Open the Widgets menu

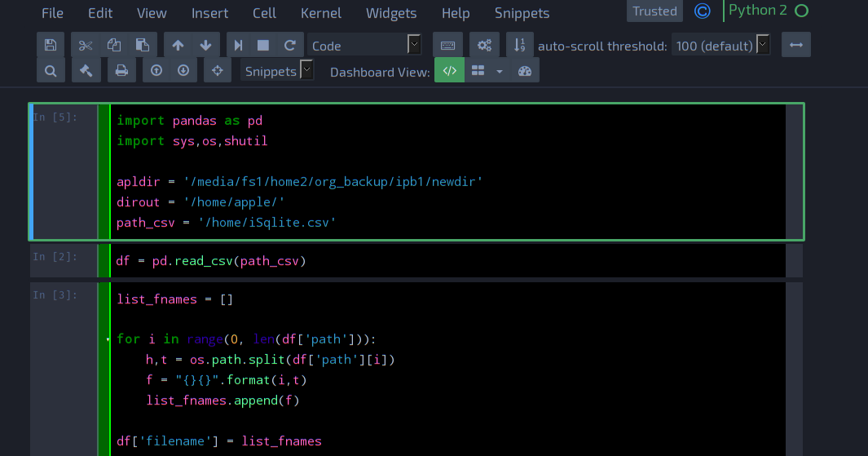[391, 13]
